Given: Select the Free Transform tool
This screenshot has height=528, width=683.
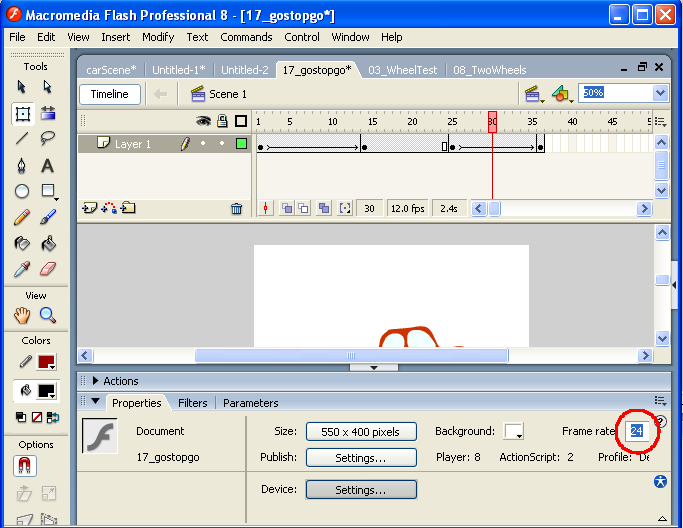Looking at the screenshot, I should [22, 113].
